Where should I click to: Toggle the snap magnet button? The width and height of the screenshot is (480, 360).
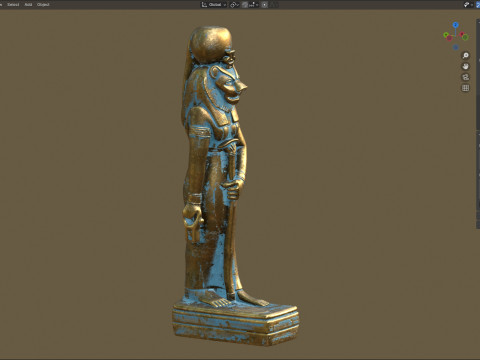point(245,5)
